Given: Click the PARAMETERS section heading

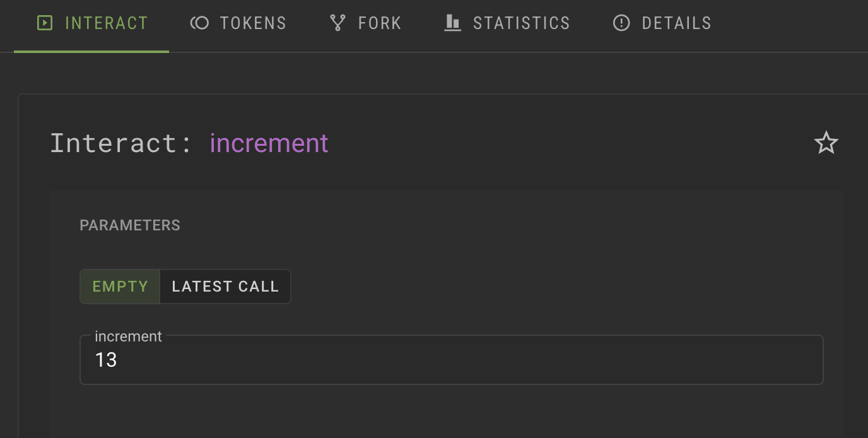Looking at the screenshot, I should pyautogui.click(x=130, y=225).
